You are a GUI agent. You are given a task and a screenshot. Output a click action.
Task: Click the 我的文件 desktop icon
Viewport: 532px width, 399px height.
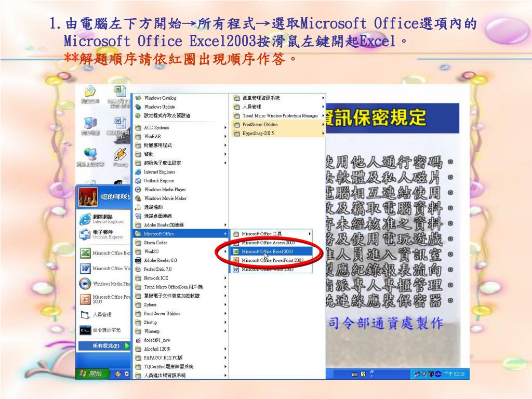90,91
